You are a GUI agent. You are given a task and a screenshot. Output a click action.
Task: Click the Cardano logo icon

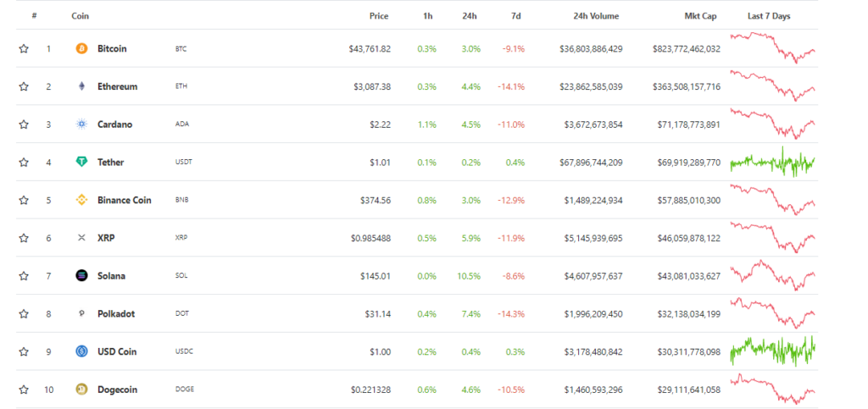click(82, 124)
